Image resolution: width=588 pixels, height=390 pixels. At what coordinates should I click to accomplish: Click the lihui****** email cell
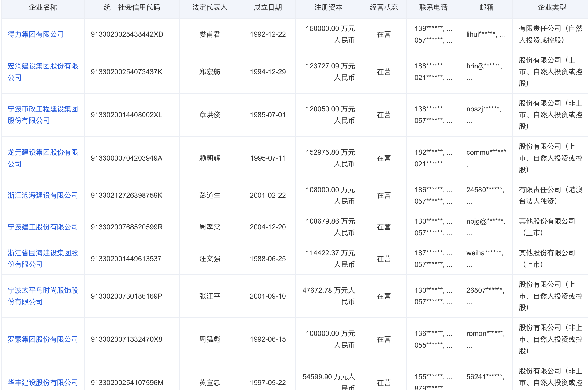486,34
